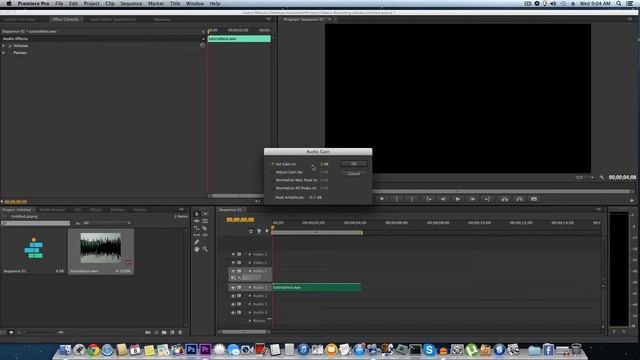Open Premiere Pro from the Dock
Image resolution: width=640 pixels, height=360 pixels.
click(205, 350)
